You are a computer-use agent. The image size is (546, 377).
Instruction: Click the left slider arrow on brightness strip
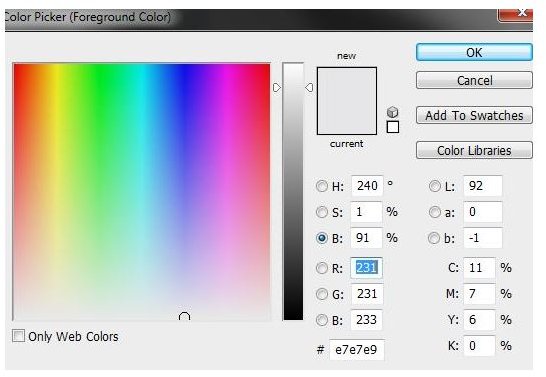coord(276,87)
